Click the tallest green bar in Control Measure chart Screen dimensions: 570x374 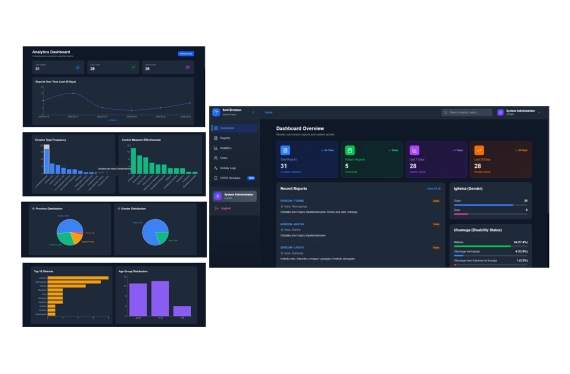point(133,161)
